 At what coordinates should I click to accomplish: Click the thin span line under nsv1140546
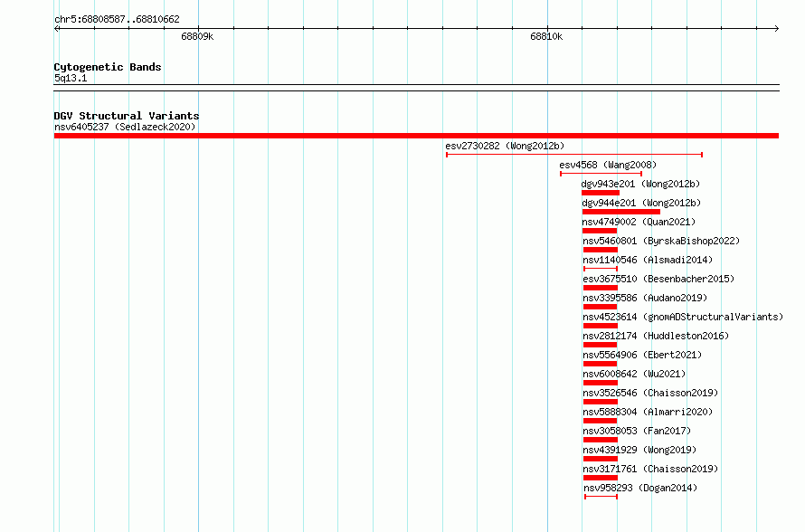tap(601, 269)
